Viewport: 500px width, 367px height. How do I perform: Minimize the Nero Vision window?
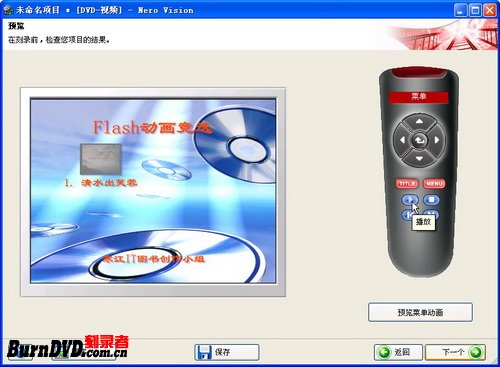coord(460,10)
